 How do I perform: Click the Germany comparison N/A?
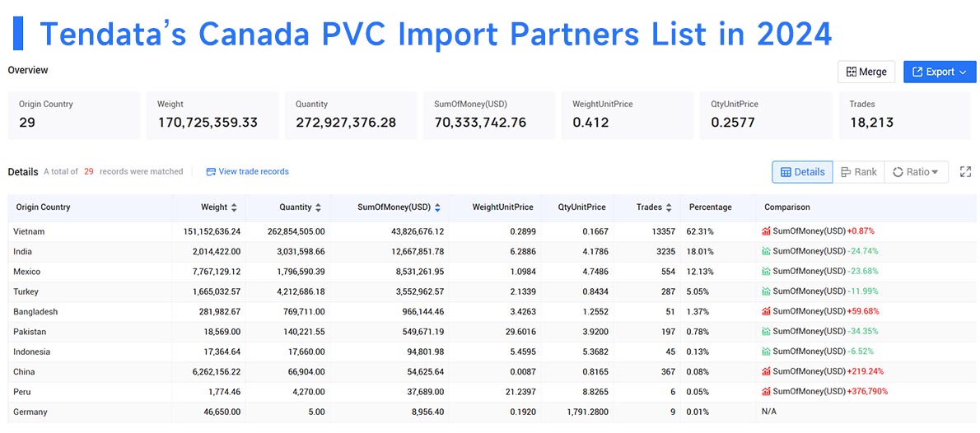(769, 412)
